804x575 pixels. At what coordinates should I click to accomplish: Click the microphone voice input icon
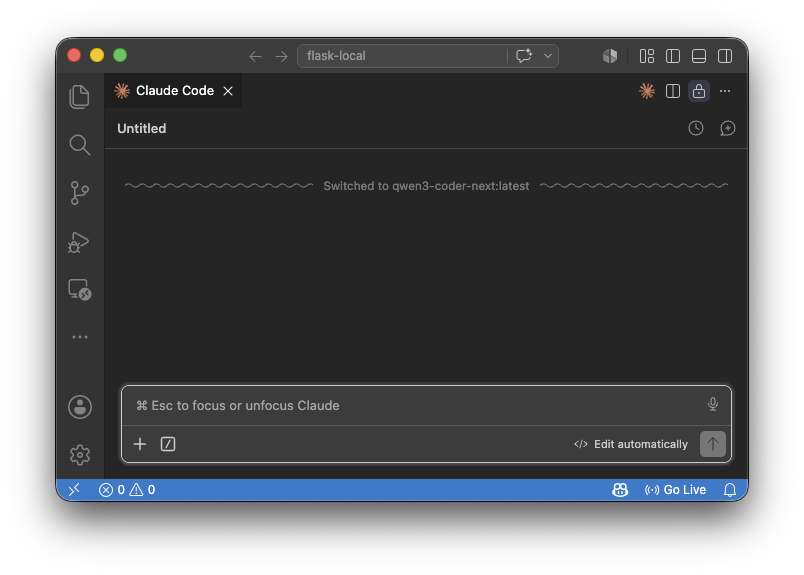click(713, 404)
